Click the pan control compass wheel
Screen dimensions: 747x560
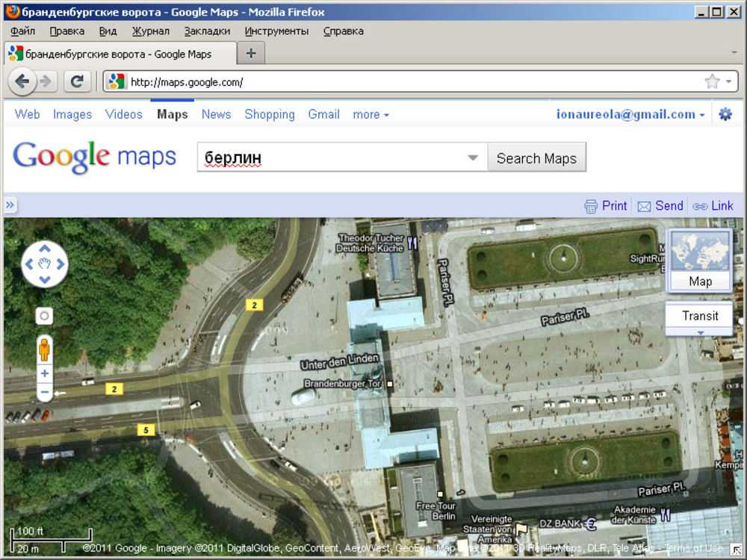(45, 264)
